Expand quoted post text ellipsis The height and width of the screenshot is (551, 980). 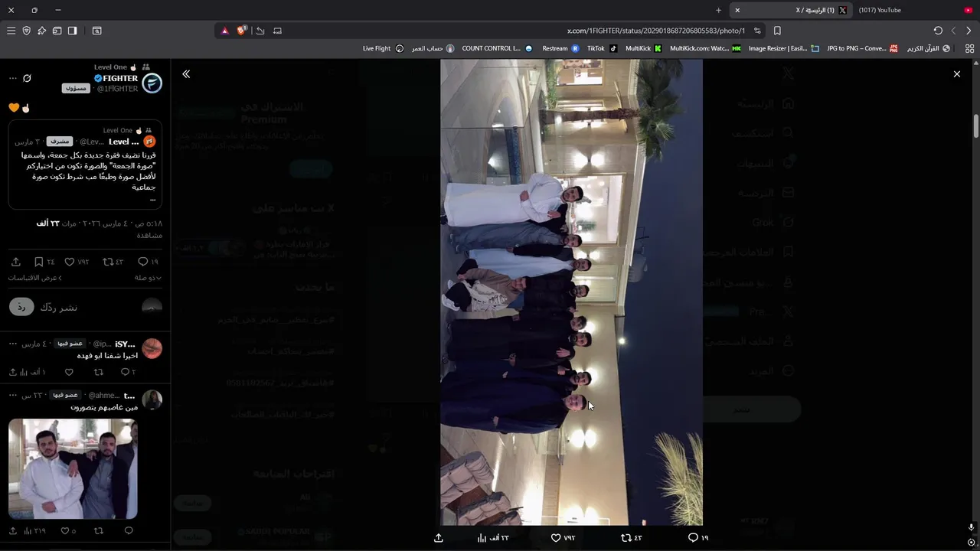[x=153, y=199]
